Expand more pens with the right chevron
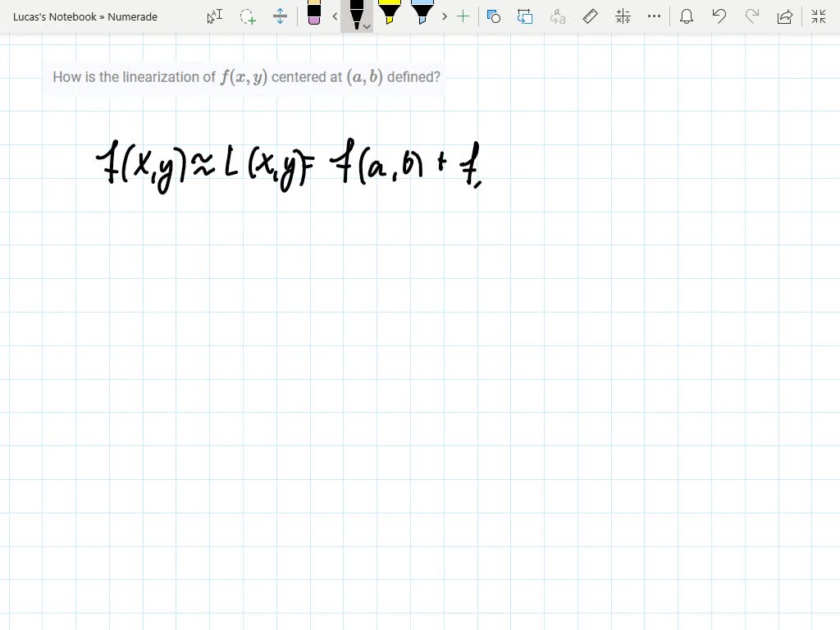Screen dimensions: 840x630 coord(444,16)
